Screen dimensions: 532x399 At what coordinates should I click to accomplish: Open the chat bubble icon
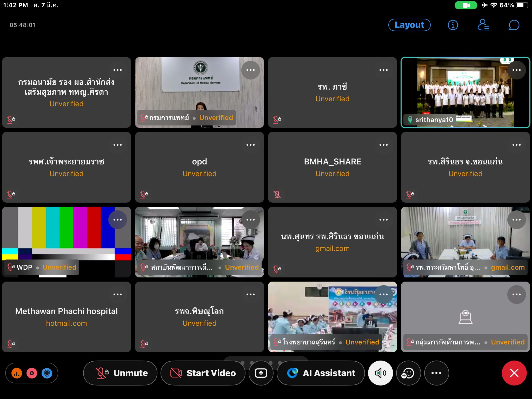[x=514, y=25]
